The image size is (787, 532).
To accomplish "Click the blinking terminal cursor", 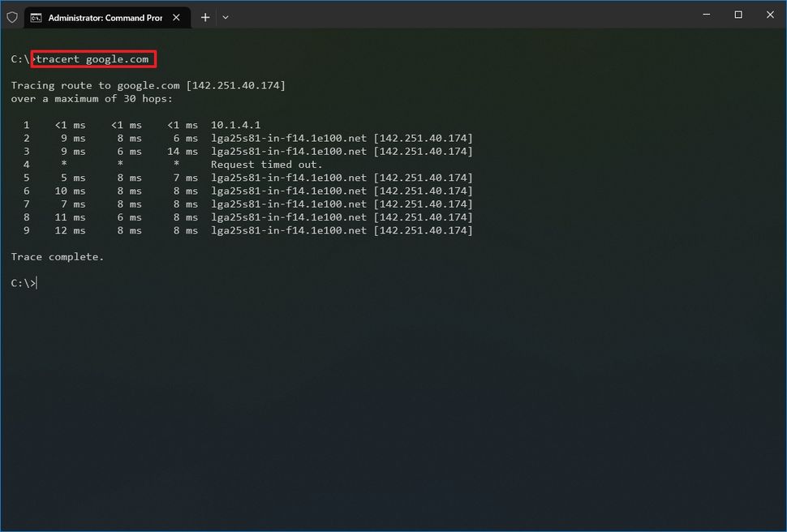I will (35, 282).
